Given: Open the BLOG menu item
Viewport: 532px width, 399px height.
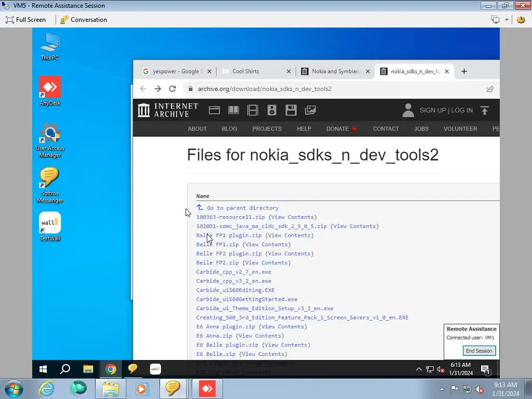Looking at the screenshot, I should 229,129.
